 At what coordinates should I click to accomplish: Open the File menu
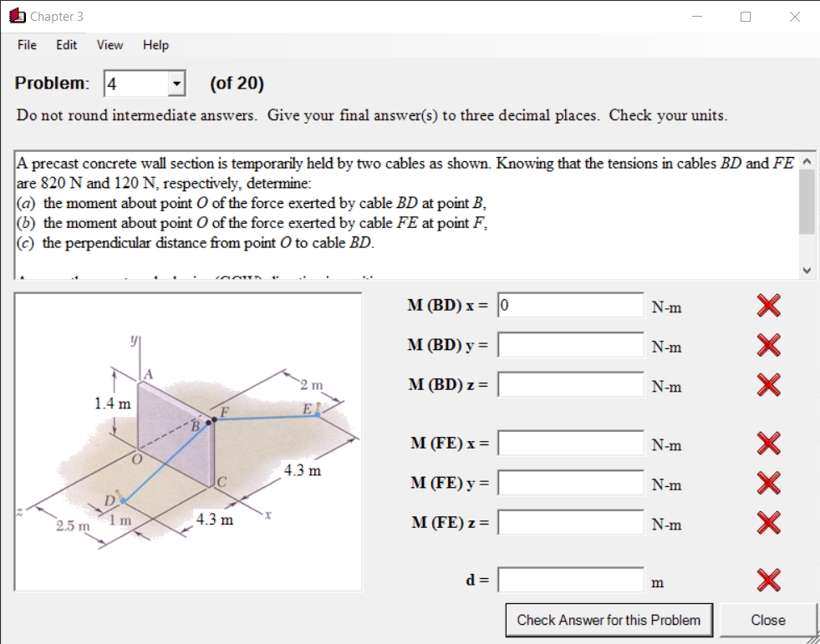[x=27, y=45]
